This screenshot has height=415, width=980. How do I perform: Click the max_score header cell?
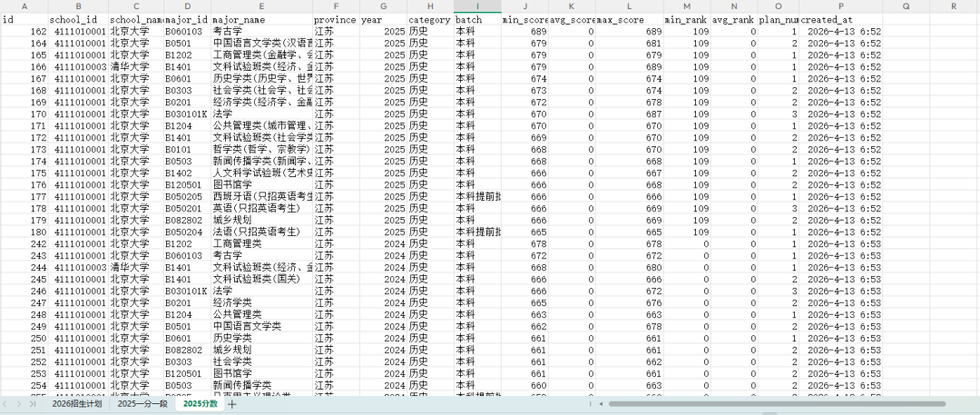[630, 20]
